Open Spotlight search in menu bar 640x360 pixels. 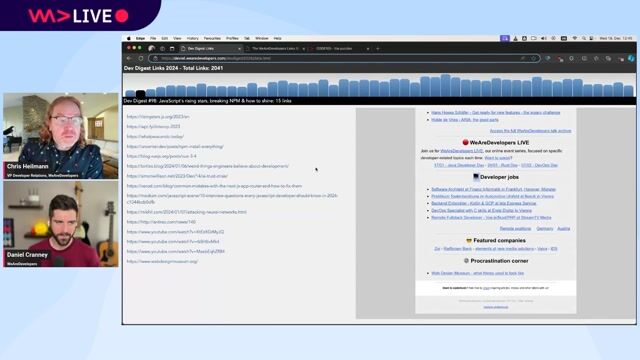[584, 38]
